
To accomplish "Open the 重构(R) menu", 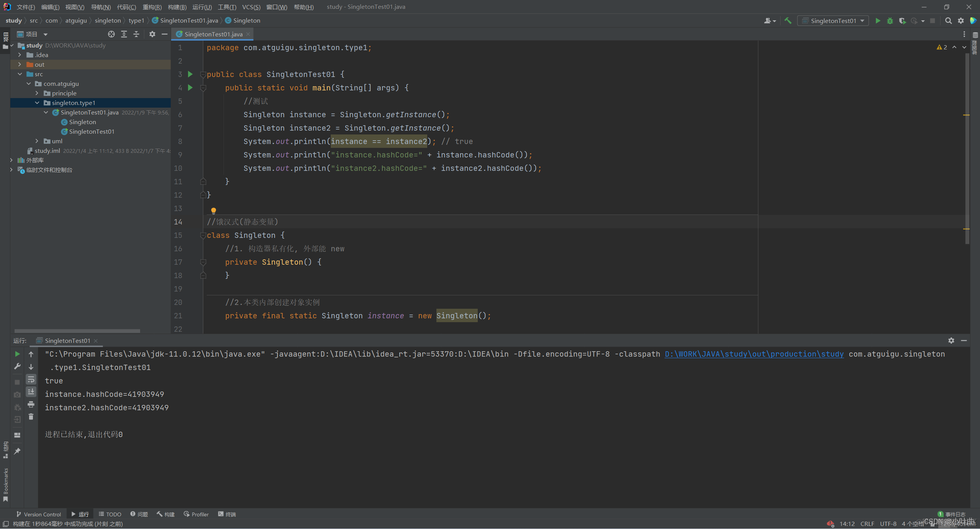I will [152, 7].
